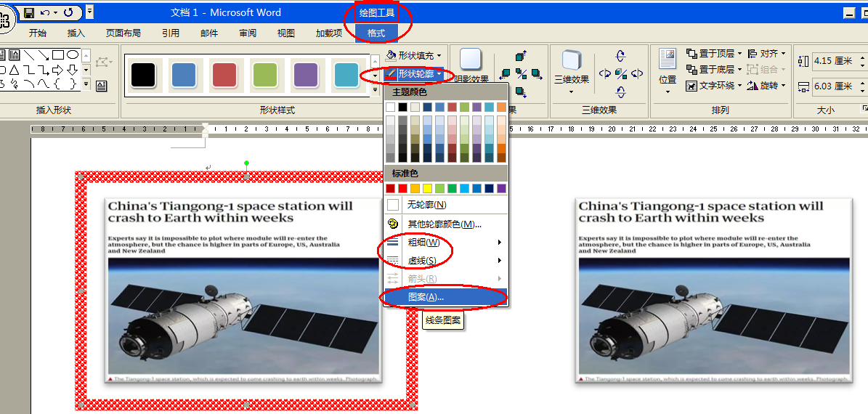
Task: Nudge shadow right icon
Action: [x=538, y=74]
